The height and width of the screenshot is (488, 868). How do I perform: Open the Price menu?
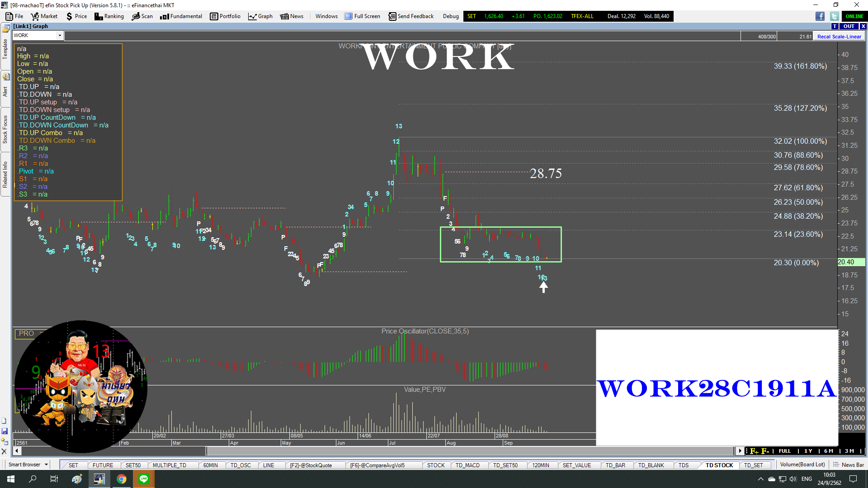tap(76, 16)
